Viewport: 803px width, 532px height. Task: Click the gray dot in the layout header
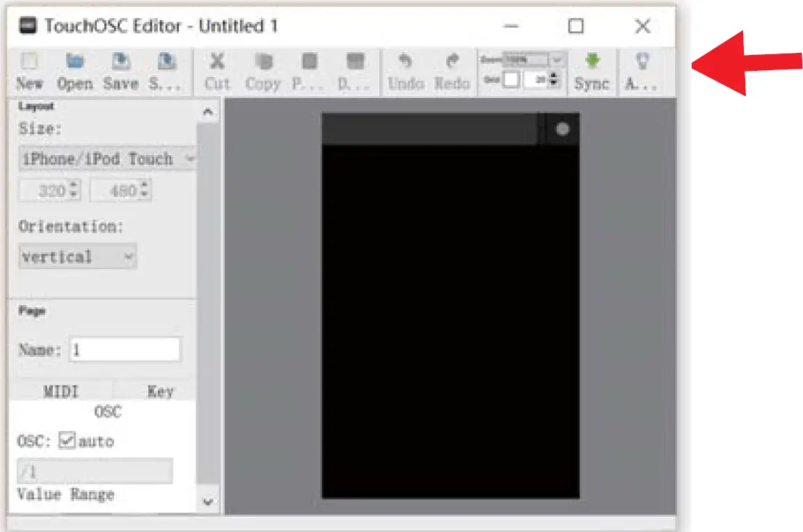[x=562, y=129]
